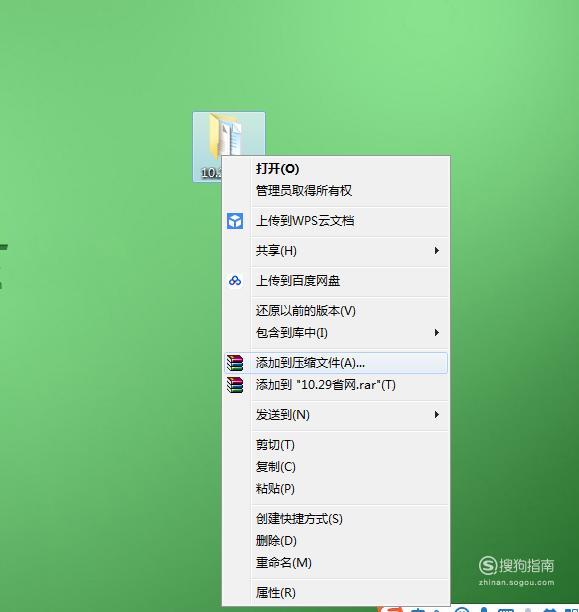Choose 删除(D) from the menu

tap(336, 541)
